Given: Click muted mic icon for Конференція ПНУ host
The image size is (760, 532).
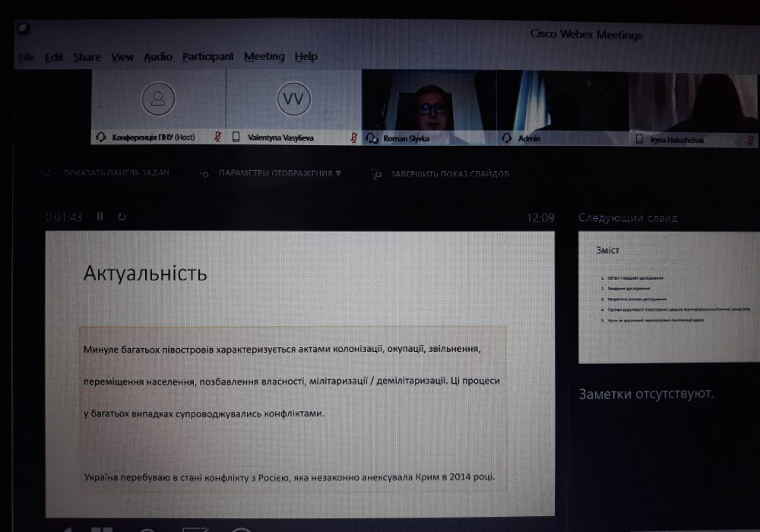Looking at the screenshot, I should 217,138.
